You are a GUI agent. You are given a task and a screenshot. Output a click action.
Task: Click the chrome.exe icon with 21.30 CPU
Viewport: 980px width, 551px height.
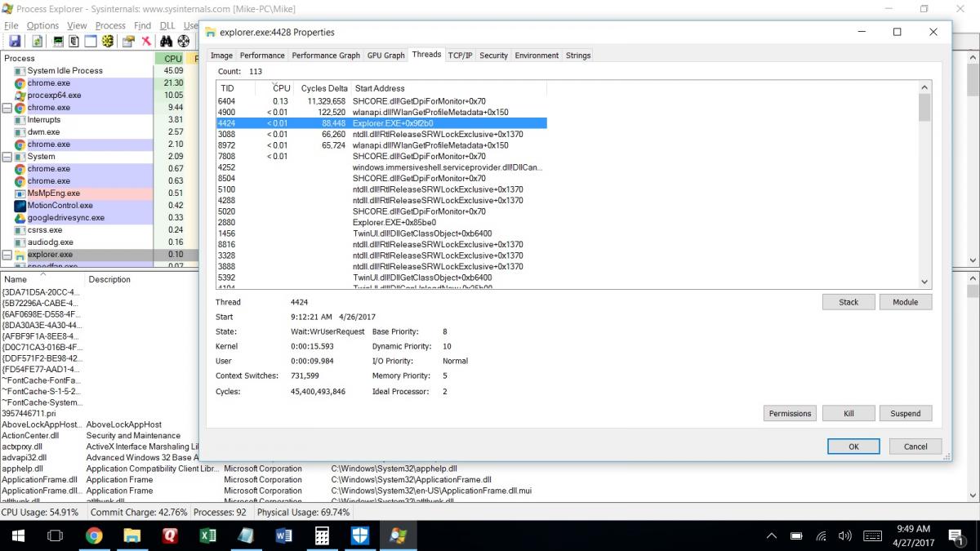tap(20, 83)
